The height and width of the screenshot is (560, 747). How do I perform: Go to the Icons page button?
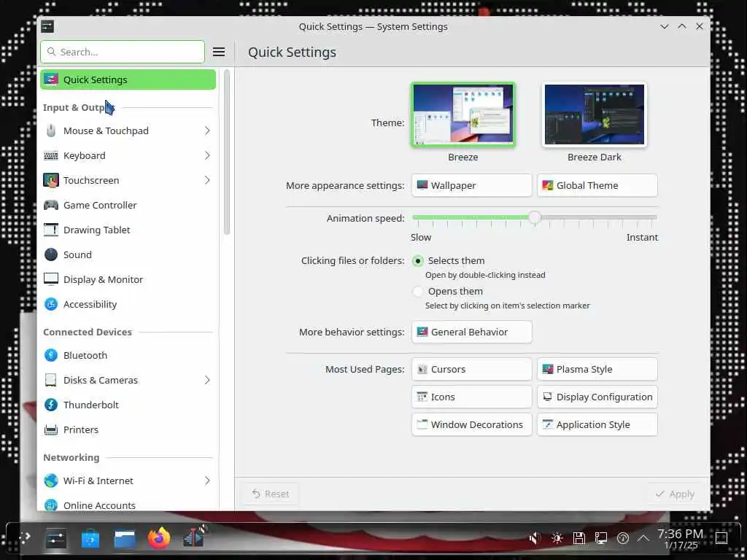(x=472, y=397)
